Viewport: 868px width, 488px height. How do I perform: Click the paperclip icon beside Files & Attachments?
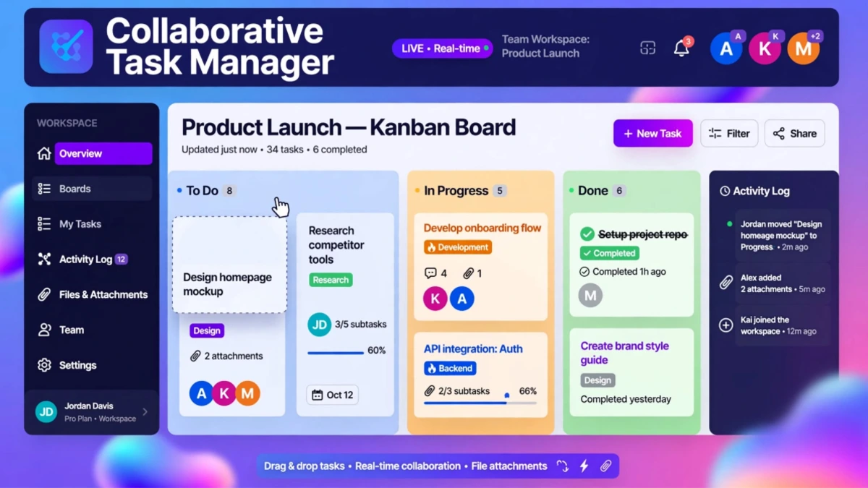tap(44, 294)
